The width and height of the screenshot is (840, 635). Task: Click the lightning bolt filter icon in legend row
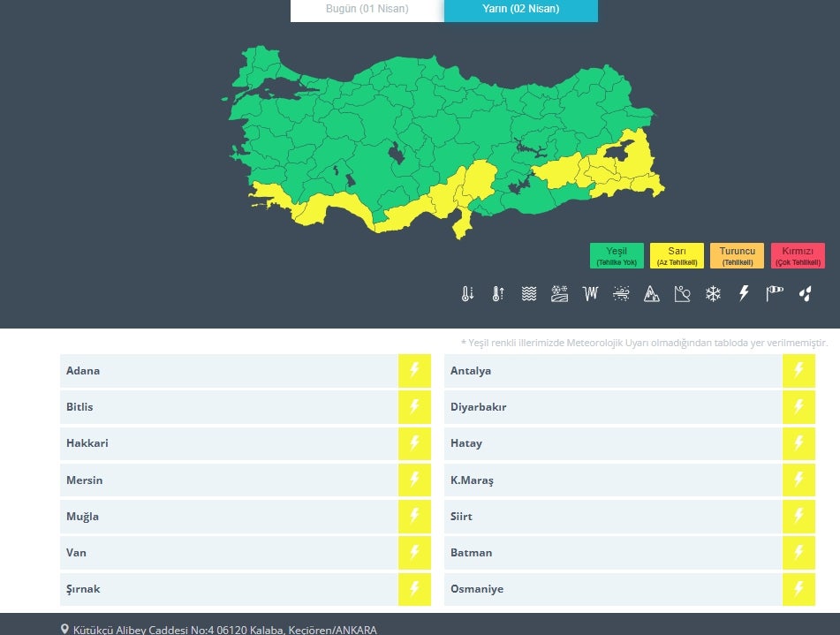pyautogui.click(x=744, y=294)
